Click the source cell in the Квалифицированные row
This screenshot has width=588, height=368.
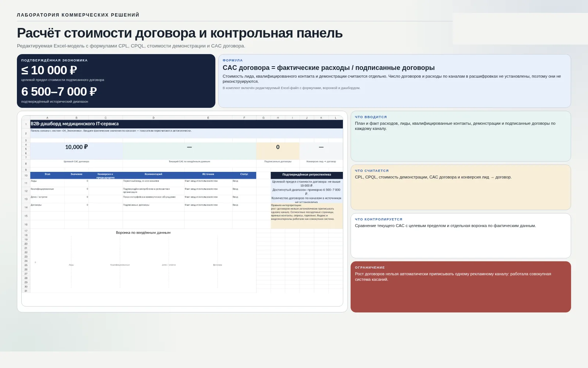pos(208,191)
